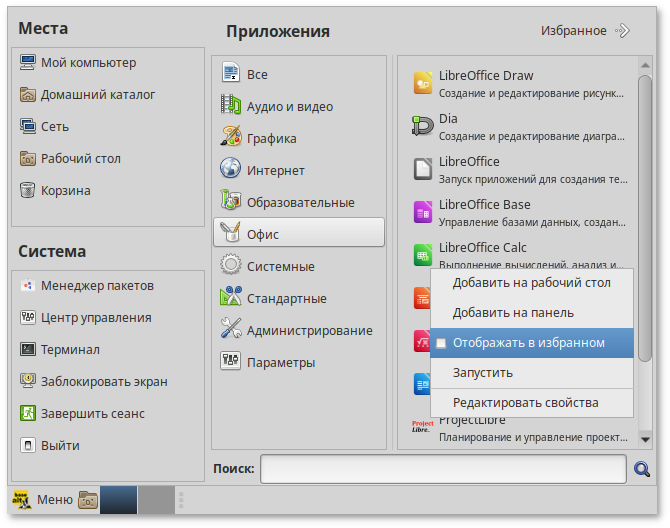Select 'Запустить' in the context menu
Screen dimensions: 670x528
pyautogui.click(x=483, y=373)
